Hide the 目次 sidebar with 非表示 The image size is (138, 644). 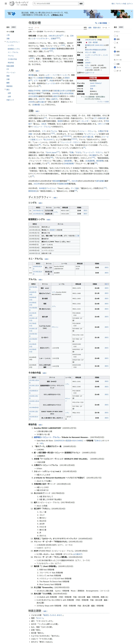[14, 27]
